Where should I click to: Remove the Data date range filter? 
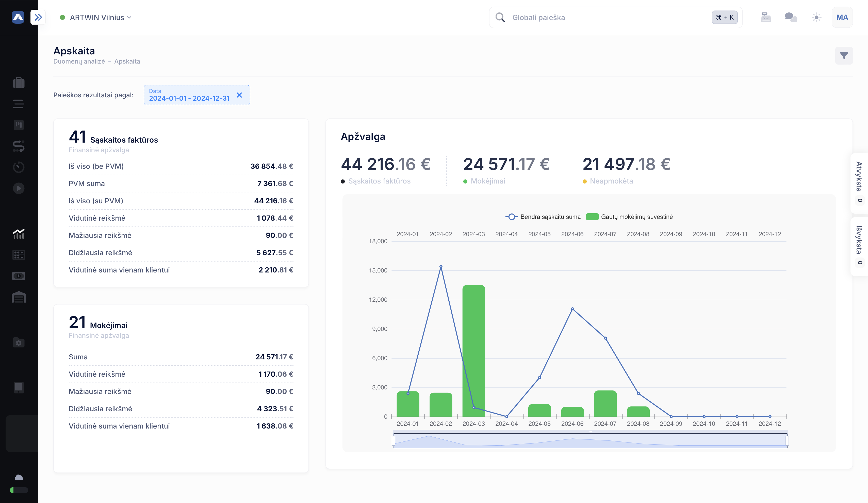239,95
